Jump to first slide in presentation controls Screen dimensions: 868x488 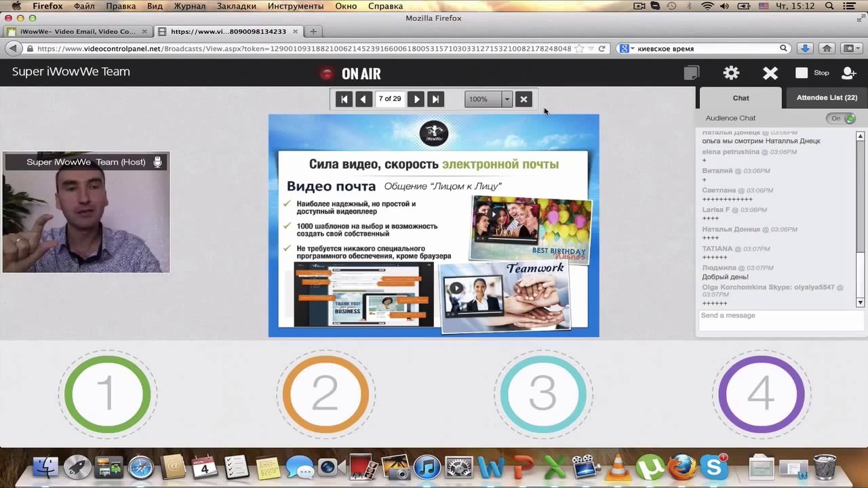pos(344,99)
